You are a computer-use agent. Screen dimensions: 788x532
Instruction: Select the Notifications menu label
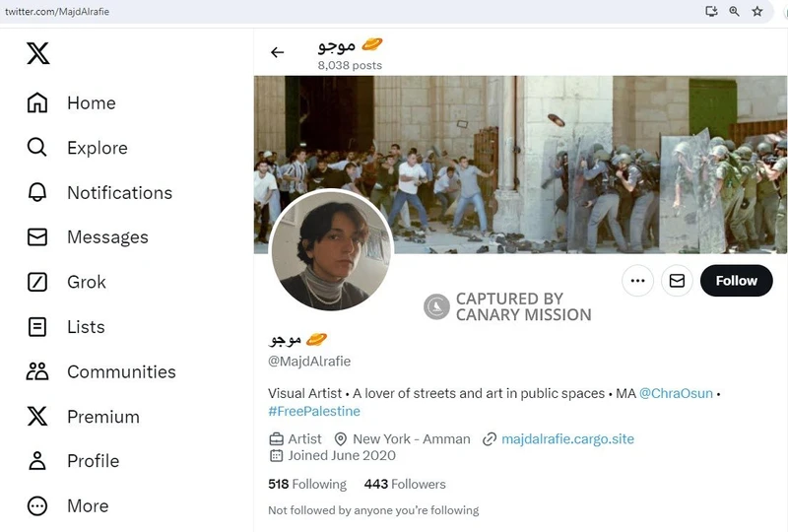[119, 192]
